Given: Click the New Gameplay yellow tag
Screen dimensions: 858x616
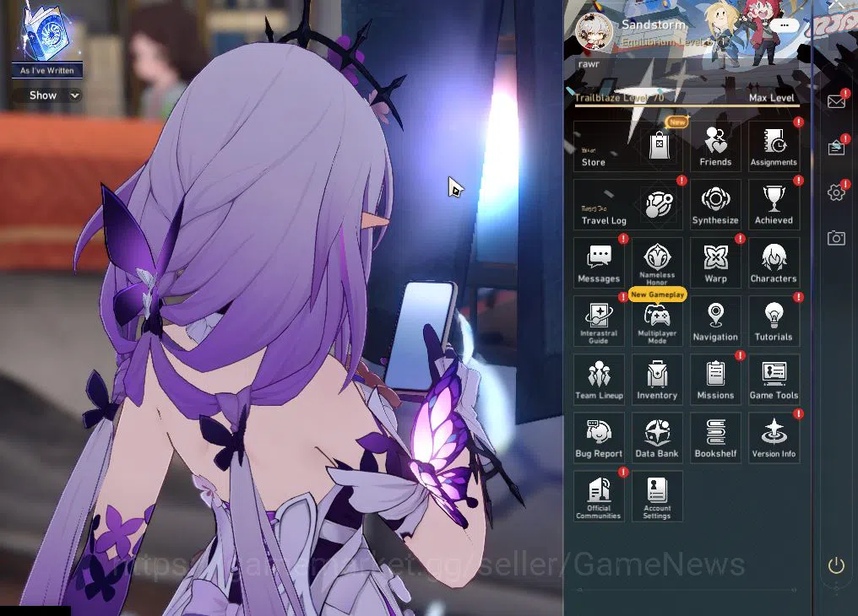Looking at the screenshot, I should pos(657,294).
